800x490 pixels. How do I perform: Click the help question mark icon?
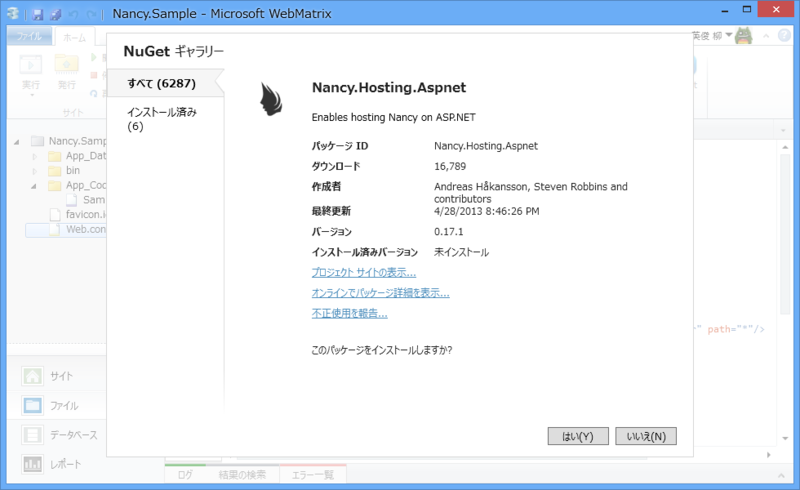point(784,35)
